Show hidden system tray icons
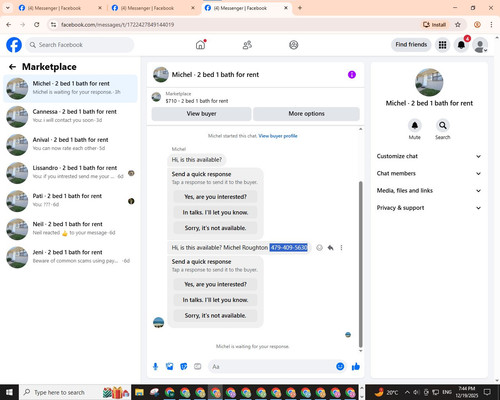This screenshot has height=400, width=500. click(x=407, y=392)
